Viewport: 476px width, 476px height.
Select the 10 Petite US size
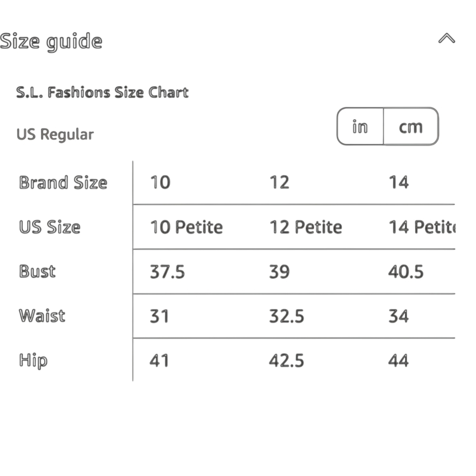point(187,227)
